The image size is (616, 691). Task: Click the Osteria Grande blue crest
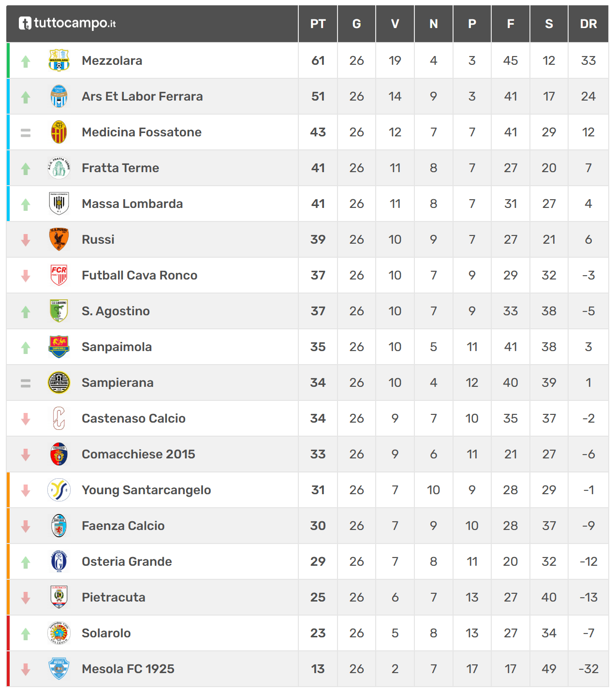tap(59, 561)
